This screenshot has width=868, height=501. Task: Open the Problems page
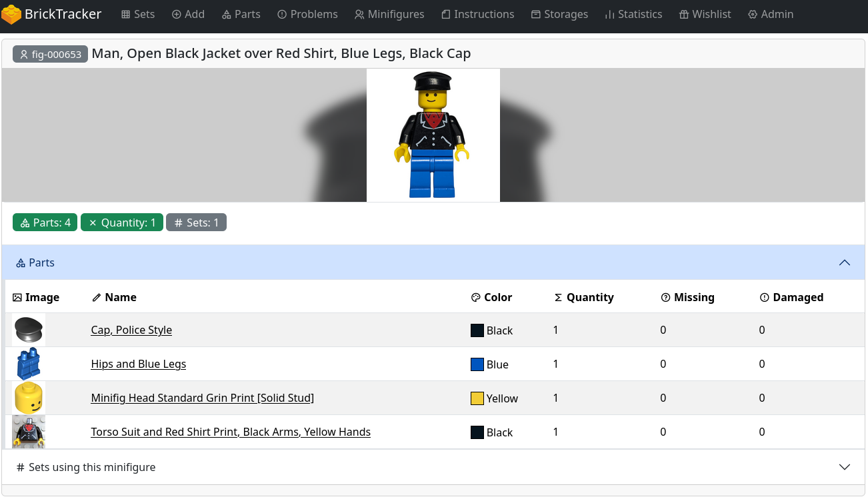pyautogui.click(x=307, y=14)
